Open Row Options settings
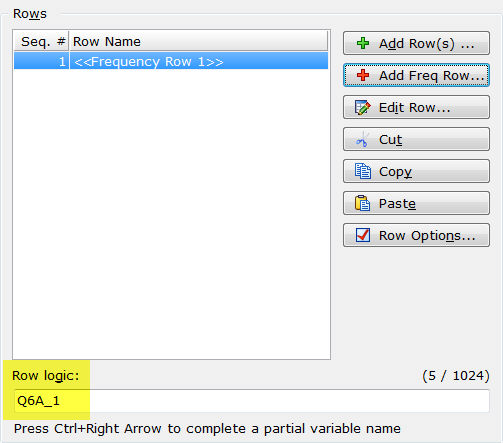The width and height of the screenshot is (503, 443). [x=416, y=235]
